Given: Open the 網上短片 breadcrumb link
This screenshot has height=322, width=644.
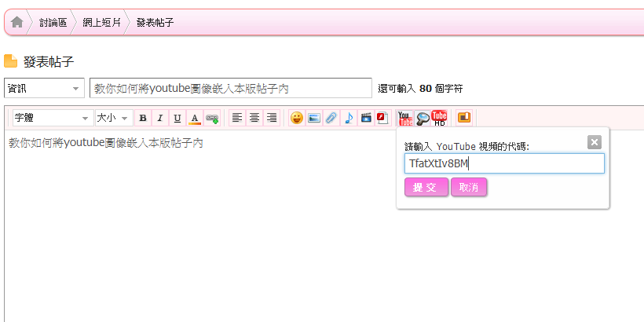Looking at the screenshot, I should tap(101, 22).
